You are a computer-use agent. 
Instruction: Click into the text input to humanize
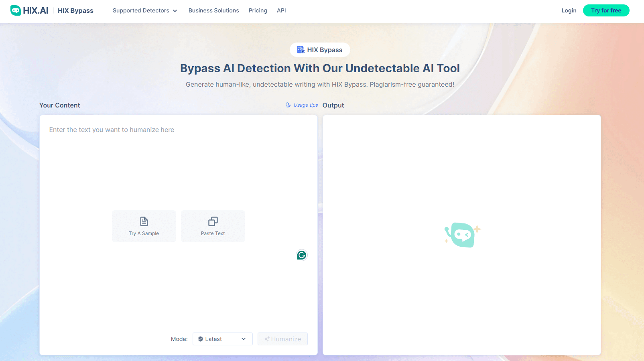pos(178,168)
